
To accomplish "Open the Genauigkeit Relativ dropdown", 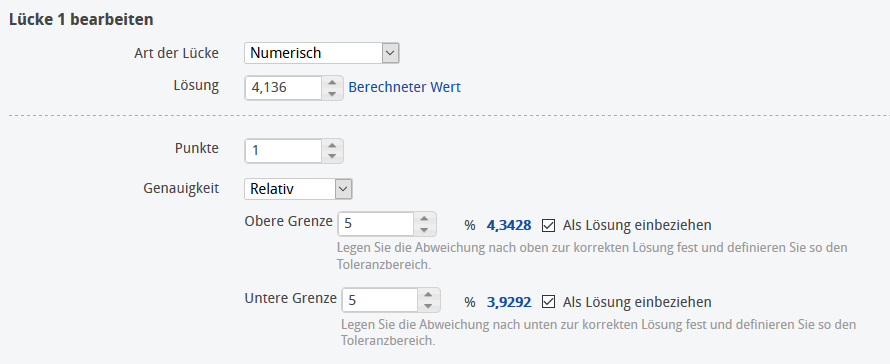I will tap(298, 189).
